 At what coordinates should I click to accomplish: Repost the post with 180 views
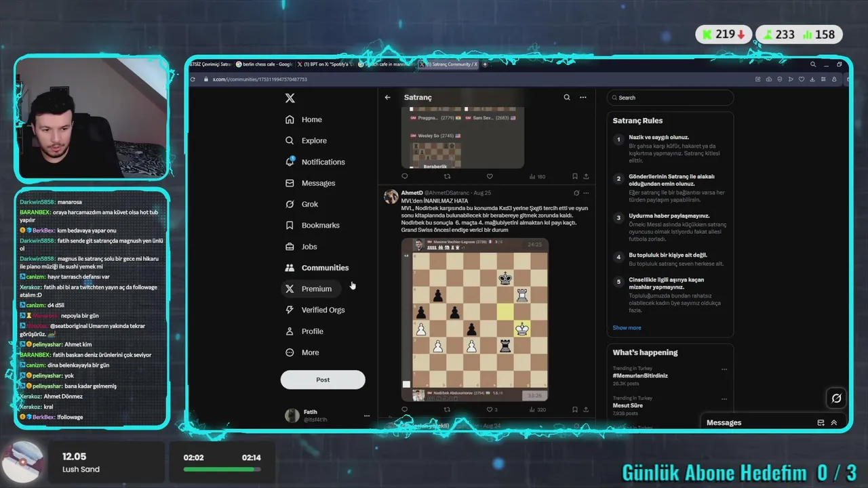pos(447,176)
